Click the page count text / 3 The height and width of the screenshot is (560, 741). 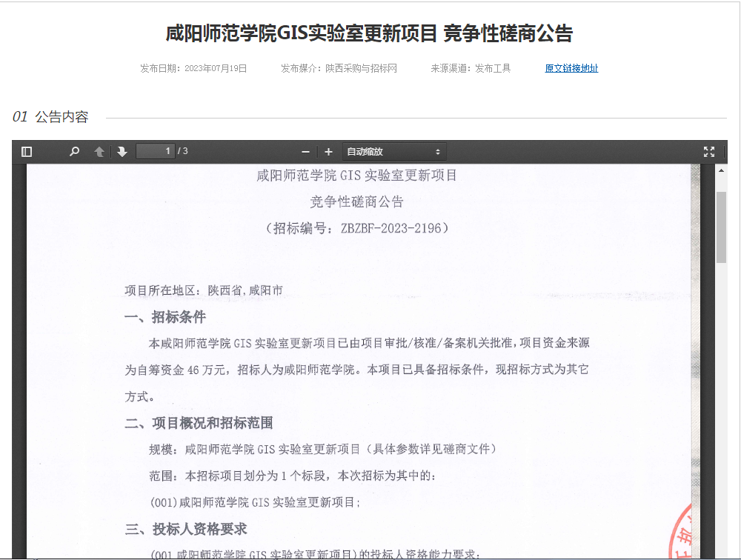183,151
